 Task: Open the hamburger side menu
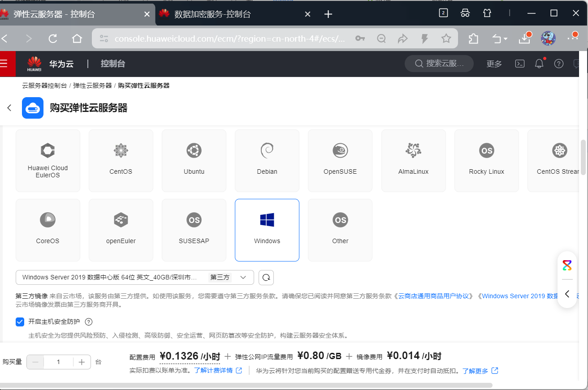click(x=4, y=64)
